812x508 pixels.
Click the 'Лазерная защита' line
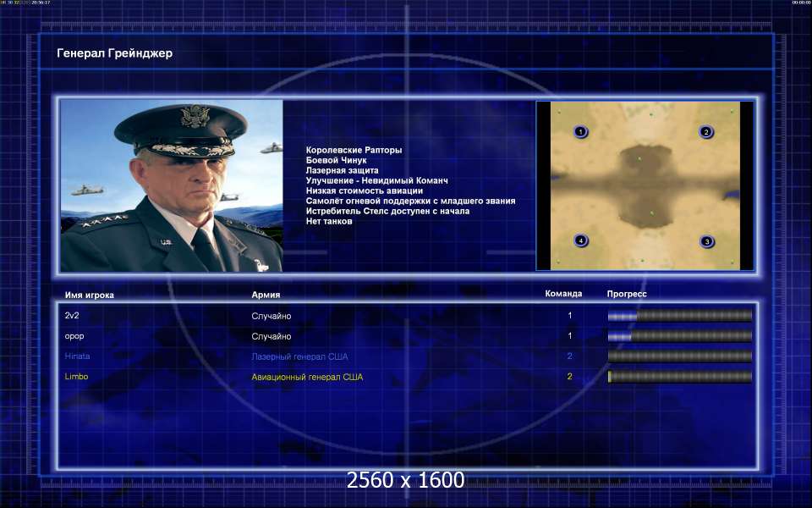click(342, 170)
